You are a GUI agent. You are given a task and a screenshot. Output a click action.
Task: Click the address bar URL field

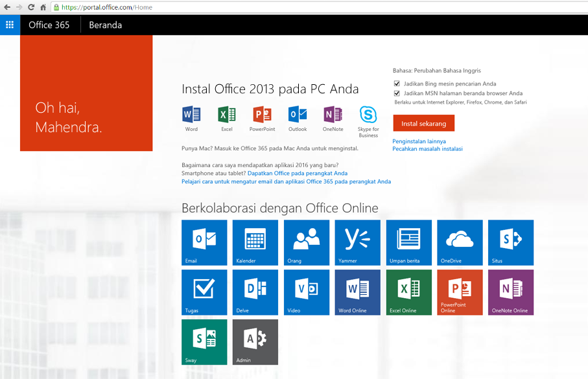point(319,7)
